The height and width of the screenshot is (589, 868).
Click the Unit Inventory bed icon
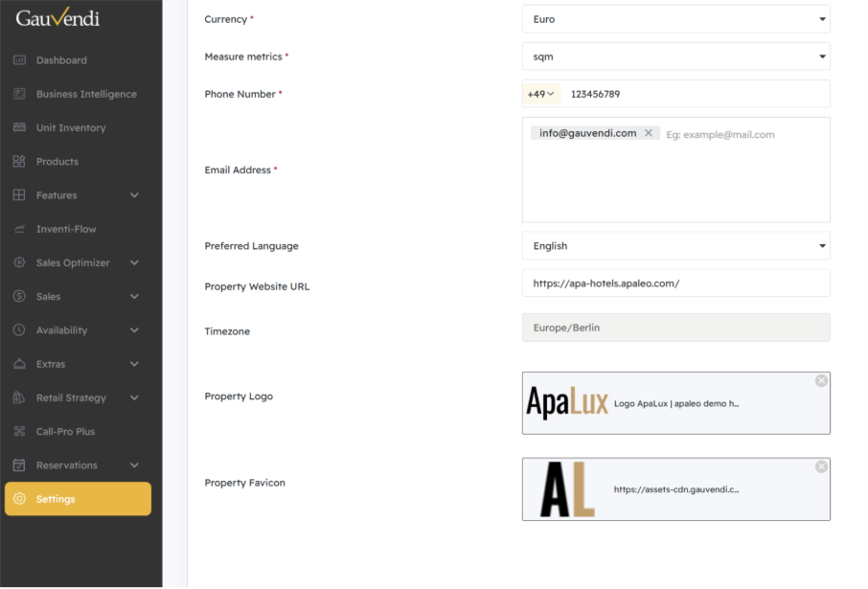point(19,127)
